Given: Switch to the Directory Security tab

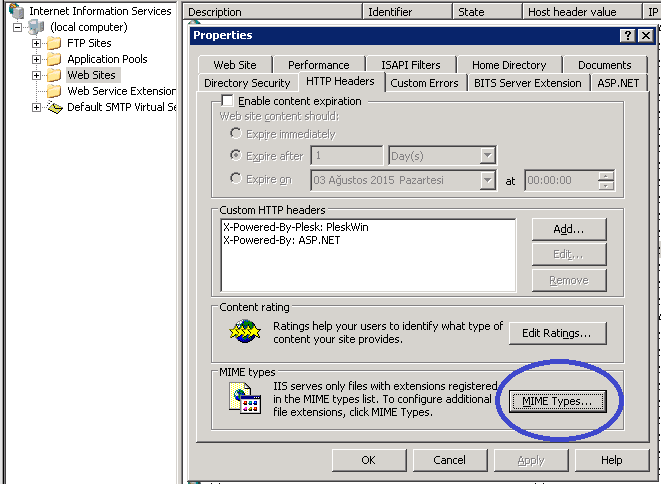Looking at the screenshot, I should click(x=246, y=83).
